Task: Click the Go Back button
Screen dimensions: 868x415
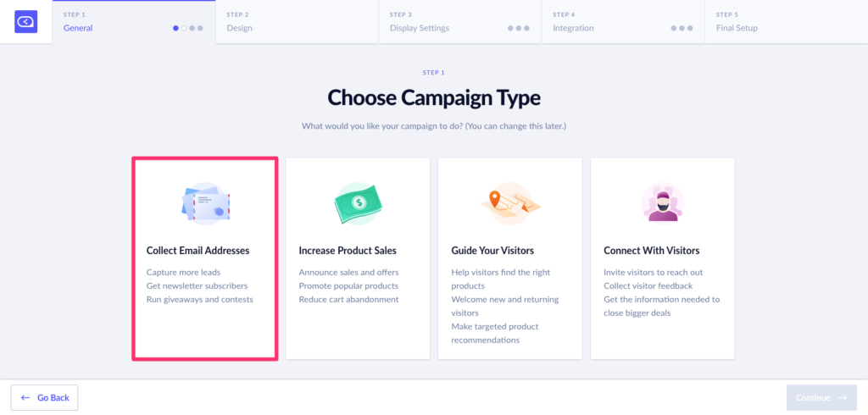Action: coord(44,398)
